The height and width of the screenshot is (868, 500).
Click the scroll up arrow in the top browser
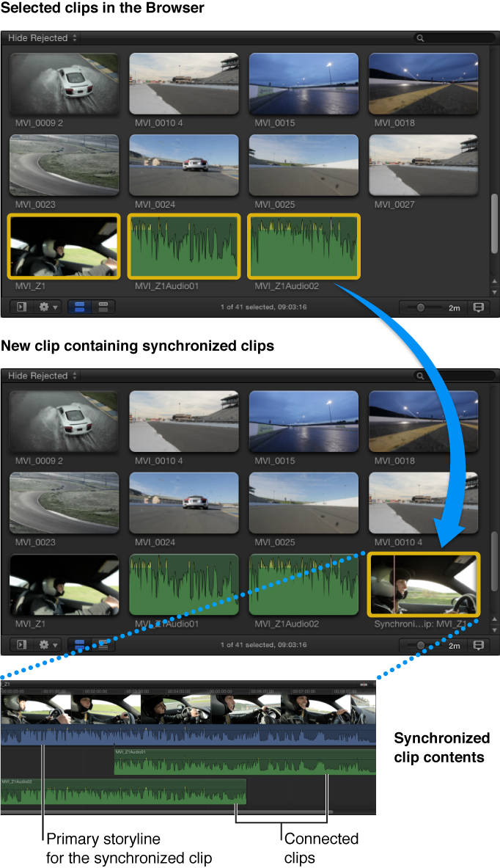point(494,282)
